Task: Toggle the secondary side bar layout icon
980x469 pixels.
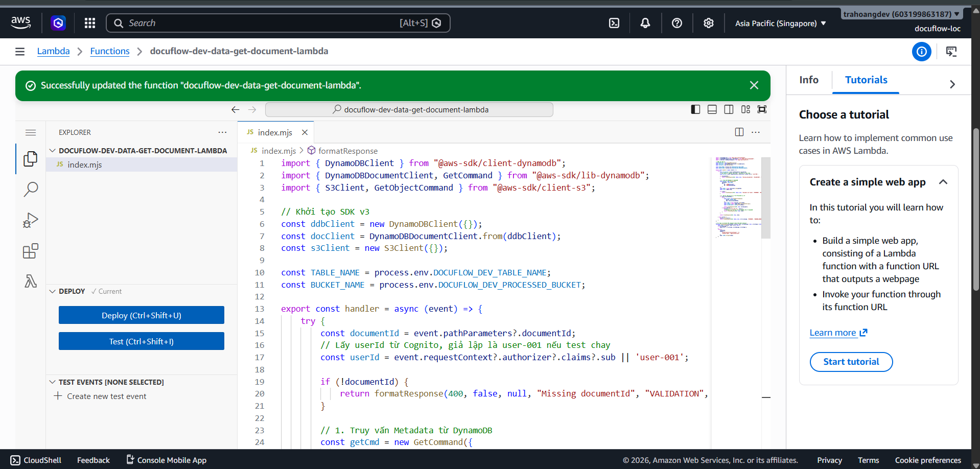Action: click(x=729, y=109)
